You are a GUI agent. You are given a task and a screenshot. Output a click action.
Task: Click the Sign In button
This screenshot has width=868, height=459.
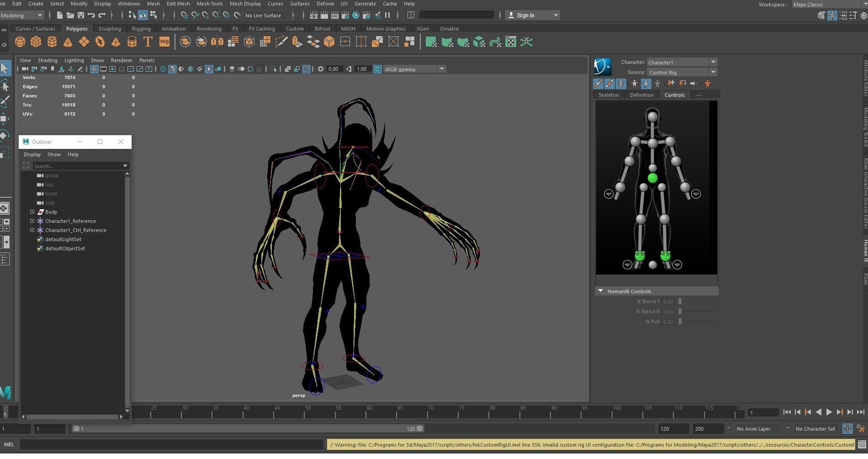tap(533, 15)
